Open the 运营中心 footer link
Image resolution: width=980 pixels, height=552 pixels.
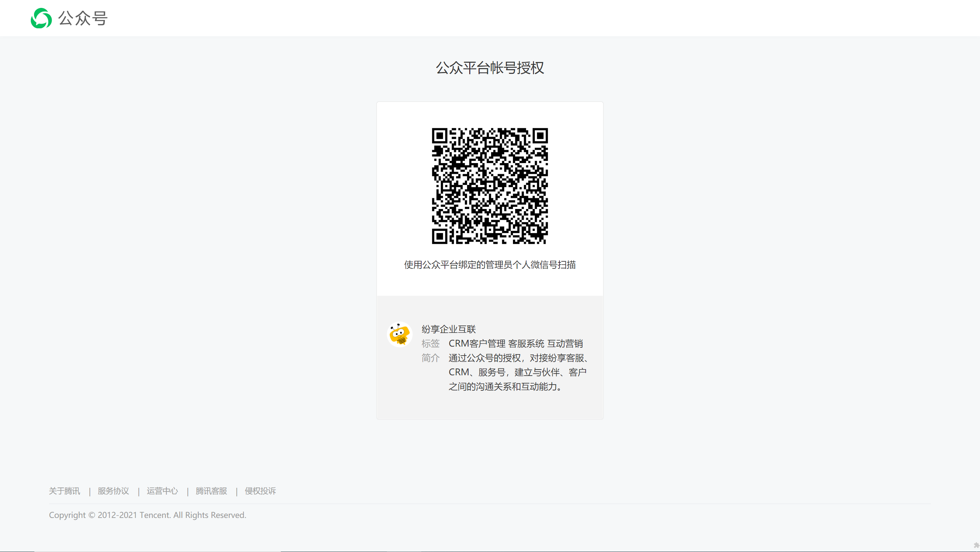[163, 491]
